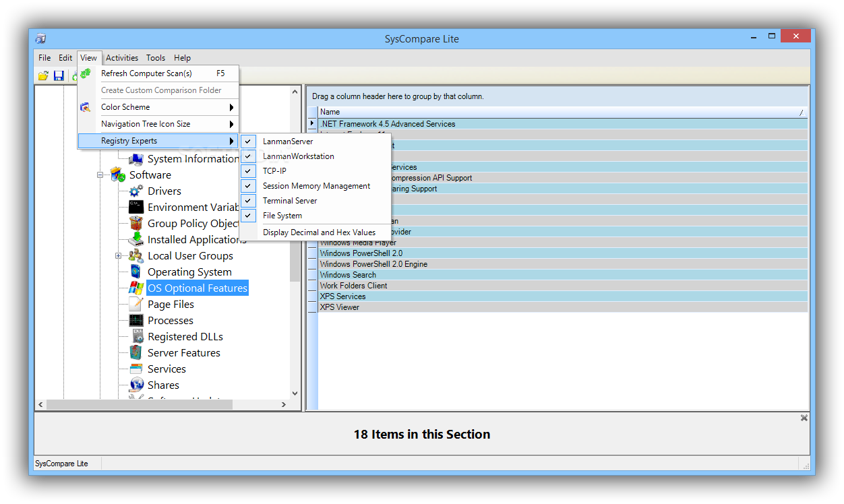Open the Help menu
The image size is (844, 504).
click(182, 58)
